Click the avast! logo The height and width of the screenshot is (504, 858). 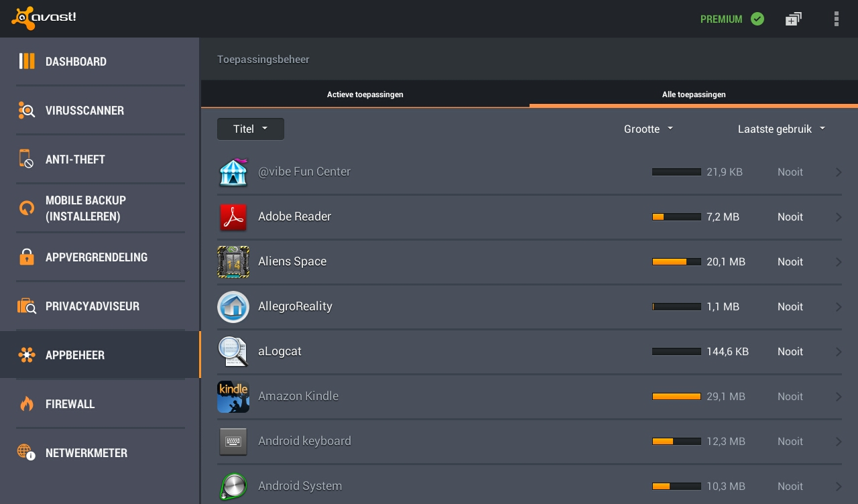tap(44, 18)
